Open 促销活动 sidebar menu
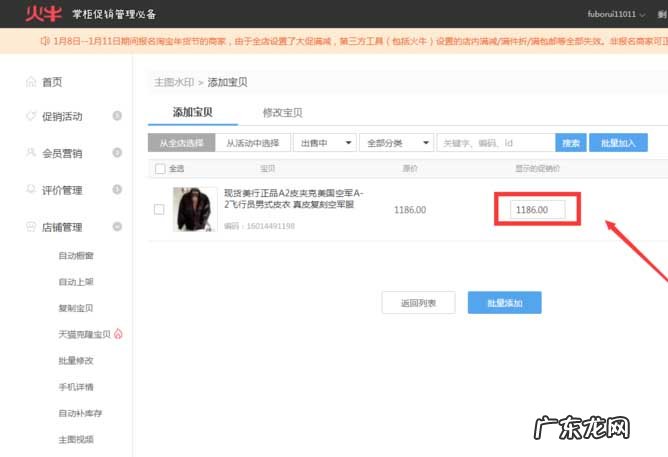Screen dimensions: 668x457 (62, 116)
